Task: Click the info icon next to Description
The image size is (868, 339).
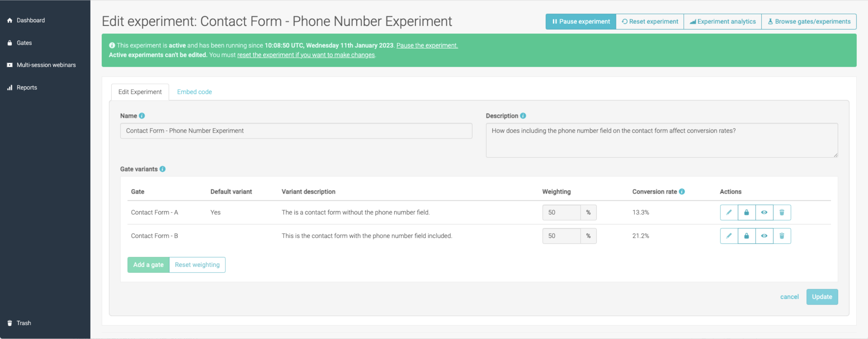Action: (523, 116)
